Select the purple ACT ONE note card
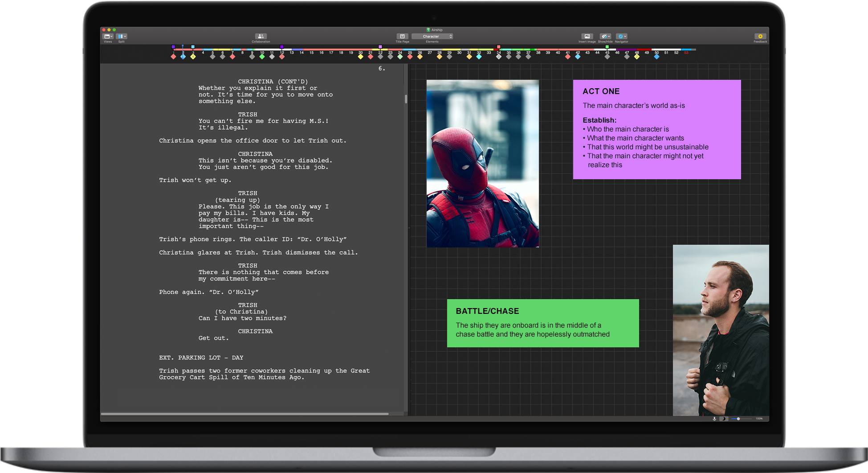868x473 pixels. pyautogui.click(x=656, y=129)
